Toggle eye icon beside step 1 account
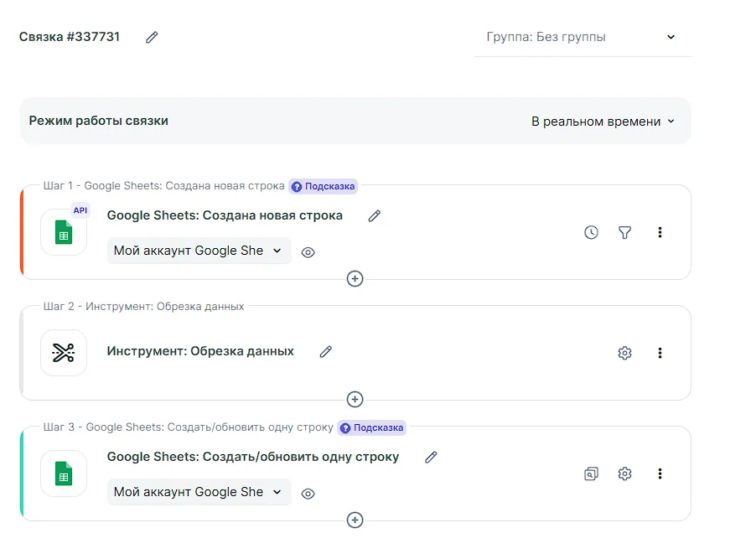756x559 pixels. pos(308,252)
